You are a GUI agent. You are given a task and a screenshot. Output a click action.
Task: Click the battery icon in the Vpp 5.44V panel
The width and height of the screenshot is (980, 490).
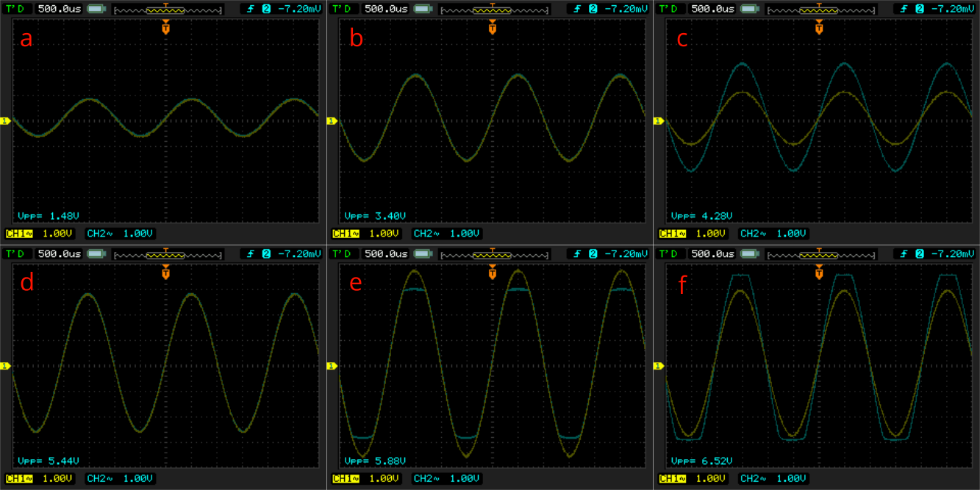96,254
